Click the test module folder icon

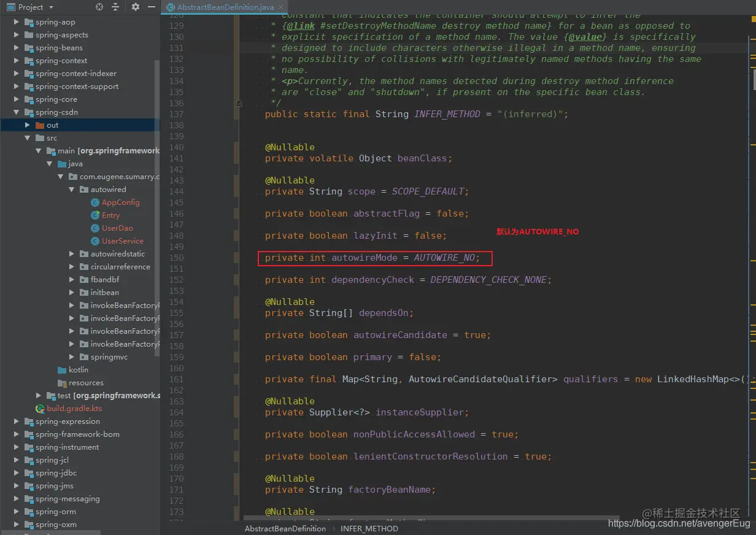point(51,396)
